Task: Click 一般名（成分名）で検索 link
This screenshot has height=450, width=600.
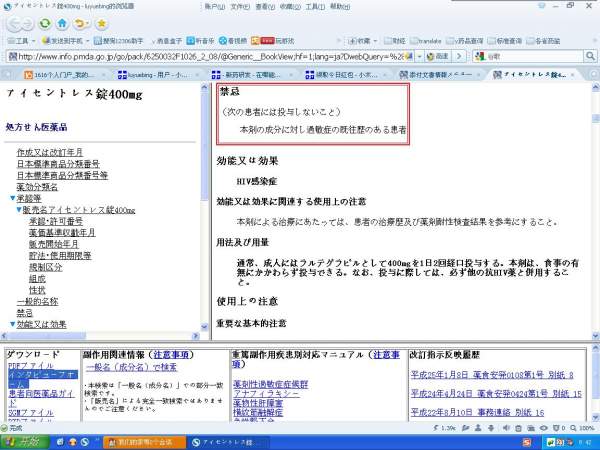Action: click(x=132, y=367)
